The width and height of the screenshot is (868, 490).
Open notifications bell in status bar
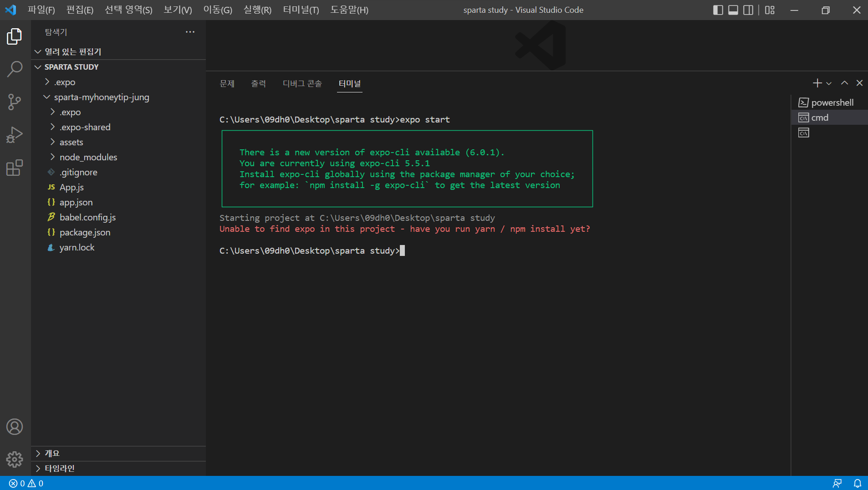857,483
